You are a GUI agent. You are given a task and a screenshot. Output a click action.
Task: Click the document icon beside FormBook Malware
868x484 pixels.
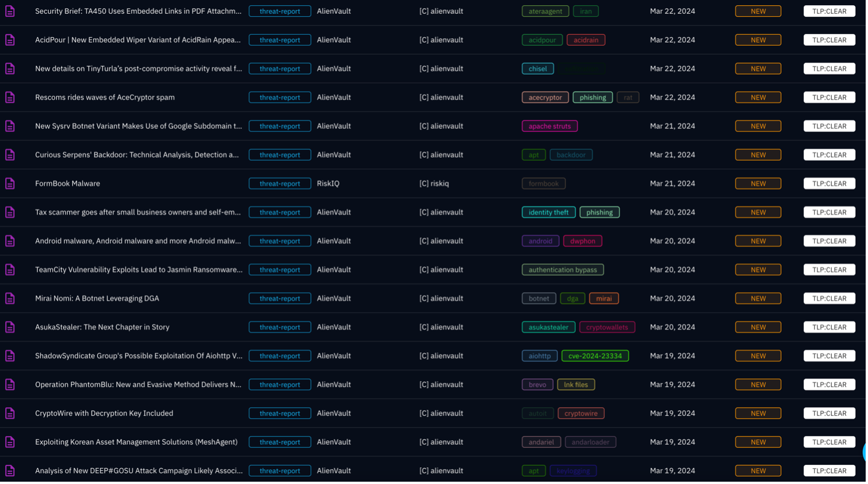tap(10, 183)
